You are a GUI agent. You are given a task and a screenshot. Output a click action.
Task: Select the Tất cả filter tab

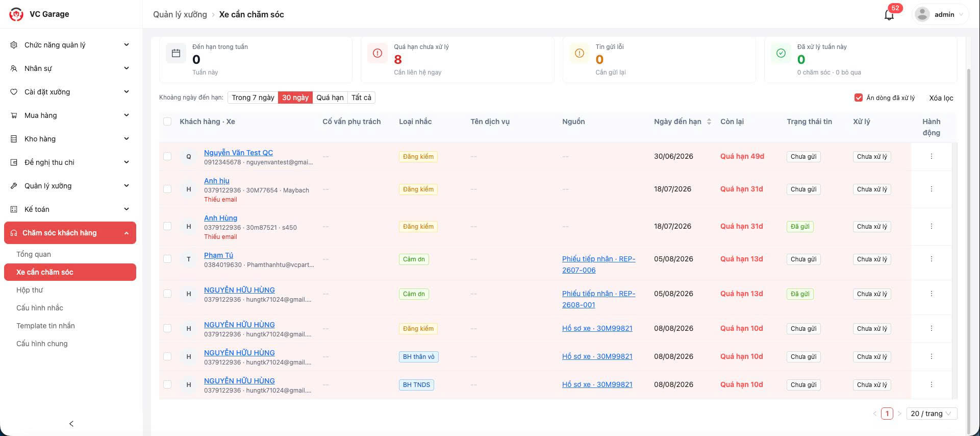[361, 98]
